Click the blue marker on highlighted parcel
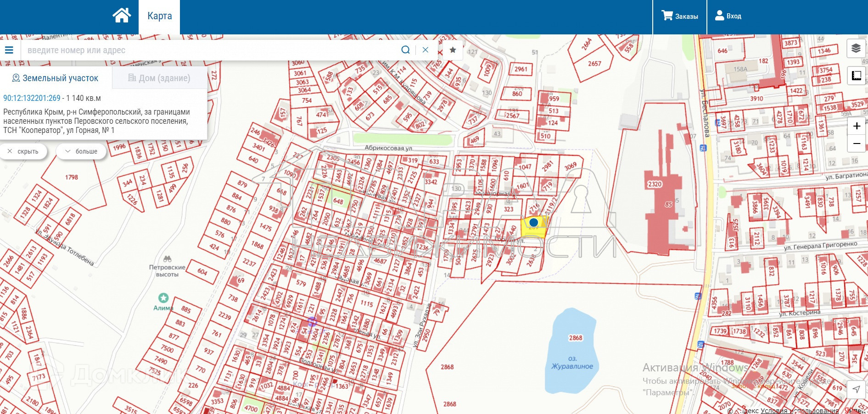 coord(533,223)
